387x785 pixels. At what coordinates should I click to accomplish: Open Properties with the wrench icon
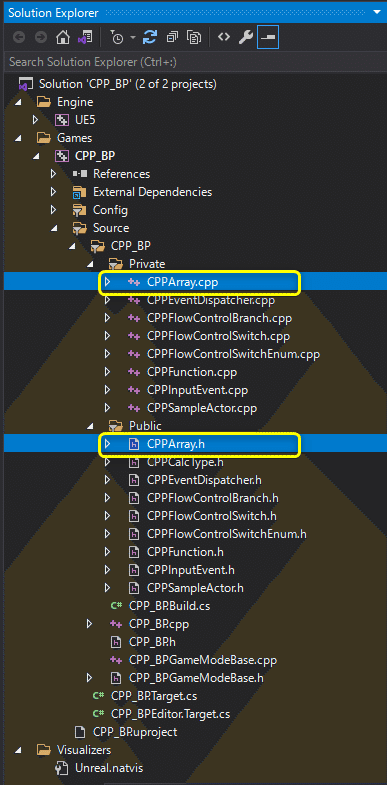click(245, 38)
